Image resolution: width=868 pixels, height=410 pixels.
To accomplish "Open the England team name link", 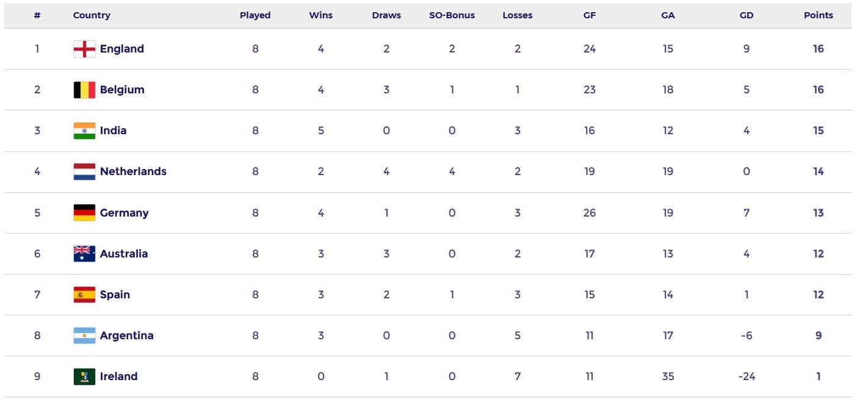I will pos(122,49).
